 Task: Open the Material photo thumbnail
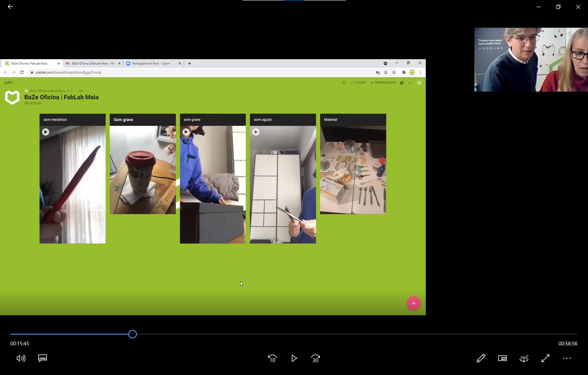(353, 170)
